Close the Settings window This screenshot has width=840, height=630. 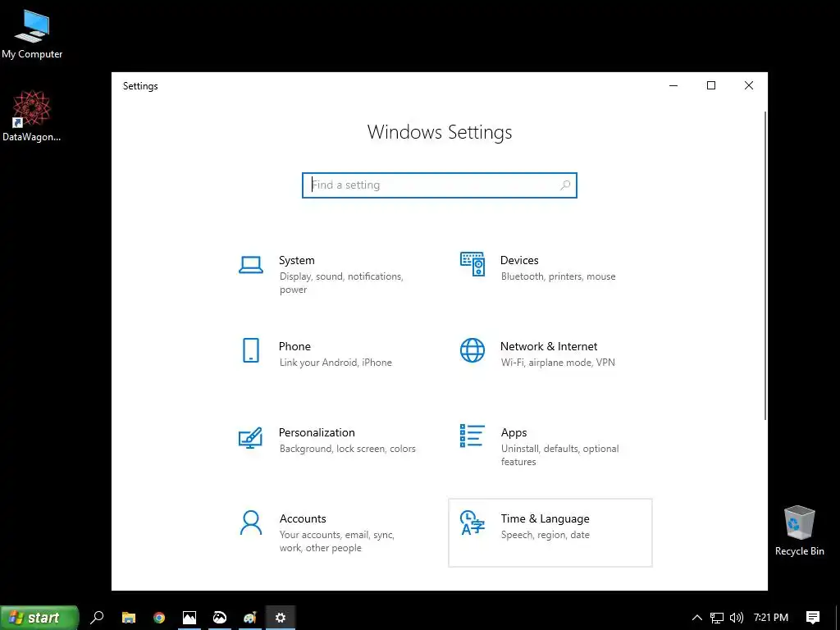click(x=749, y=85)
